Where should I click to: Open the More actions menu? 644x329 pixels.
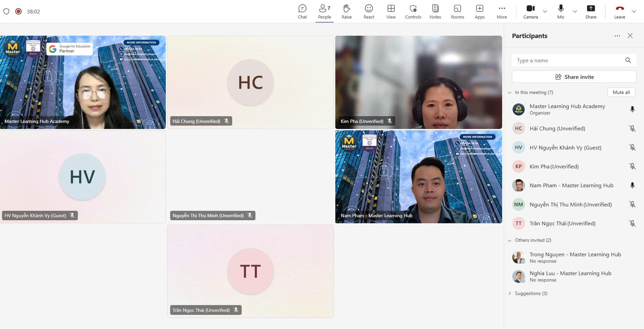point(501,11)
